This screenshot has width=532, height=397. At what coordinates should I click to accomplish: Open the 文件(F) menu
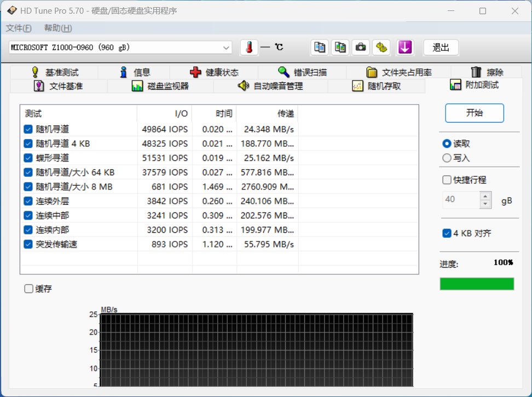click(19, 28)
